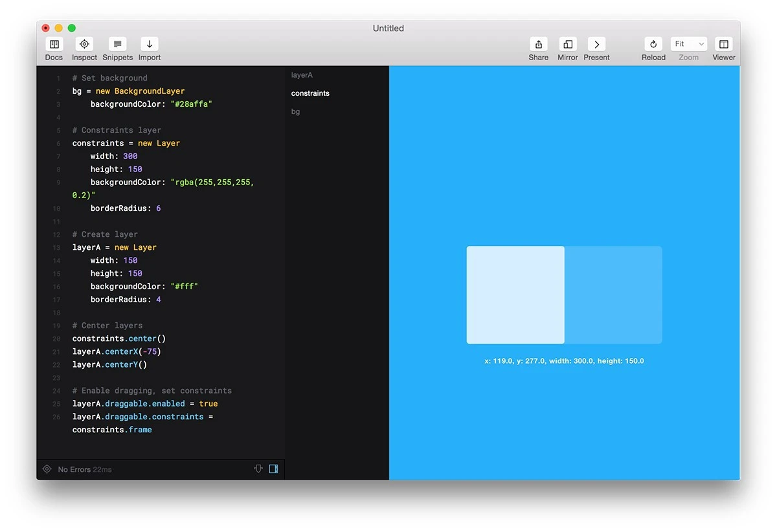Open the Mirror devices icon
777x532 pixels.
tap(568, 44)
